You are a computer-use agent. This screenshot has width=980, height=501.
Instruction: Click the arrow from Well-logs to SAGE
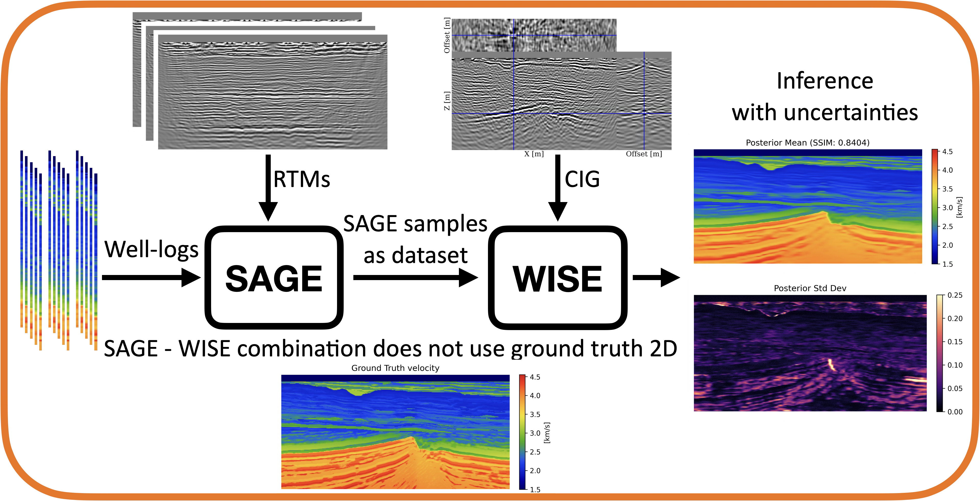(x=151, y=278)
